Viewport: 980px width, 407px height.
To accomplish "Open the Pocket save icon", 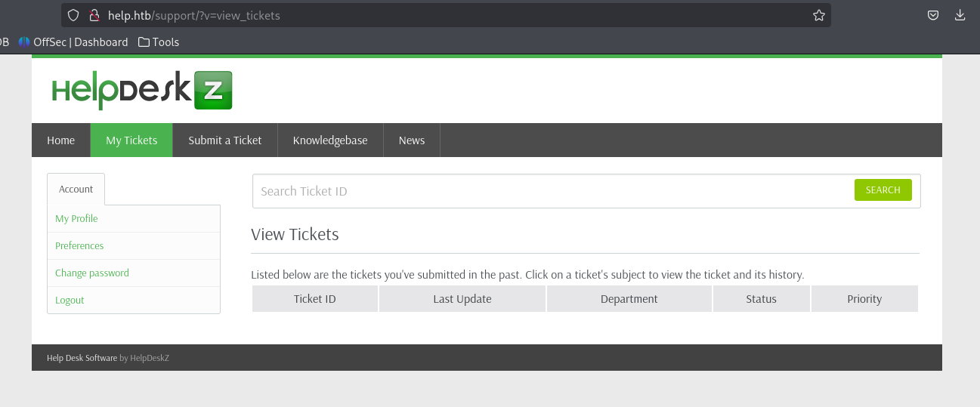I will [x=933, y=15].
